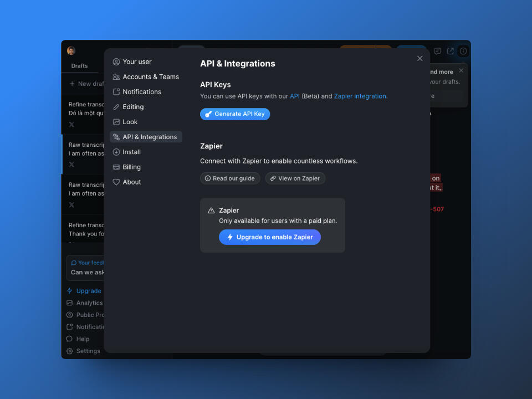
Task: Select Accounts & Teams in settings sidebar
Action: pos(150,76)
